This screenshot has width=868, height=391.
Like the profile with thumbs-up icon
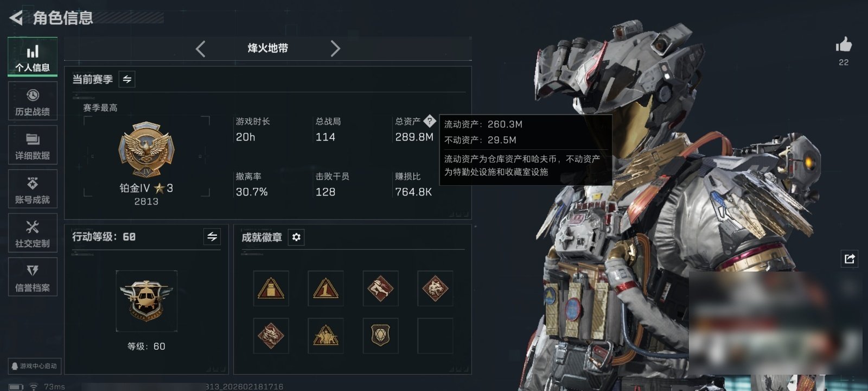click(x=844, y=45)
